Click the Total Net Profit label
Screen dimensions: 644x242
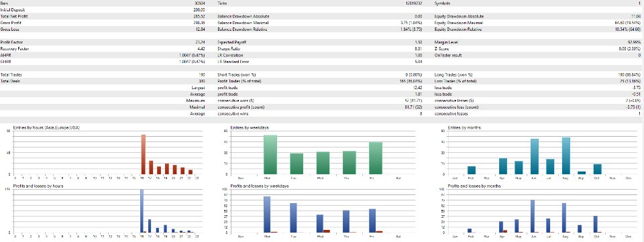(14, 16)
